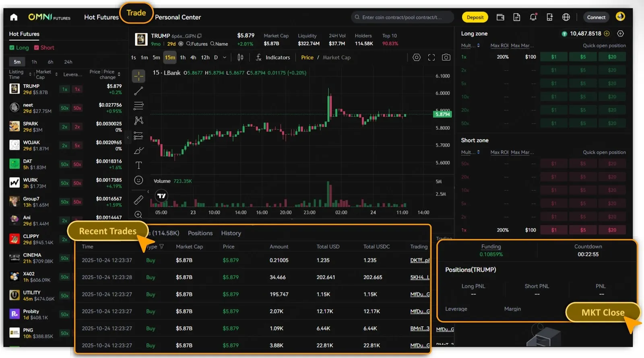
Task: Switch chart to Market Cap view
Action: pyautogui.click(x=336, y=58)
